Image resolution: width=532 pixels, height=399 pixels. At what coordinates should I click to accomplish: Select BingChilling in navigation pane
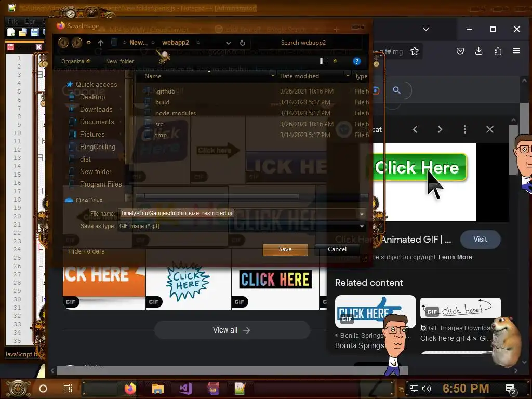[97, 147]
